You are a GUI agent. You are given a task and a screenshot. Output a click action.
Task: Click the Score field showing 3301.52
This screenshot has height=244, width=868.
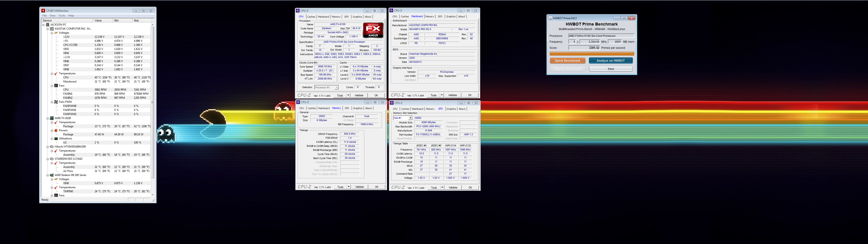pyautogui.click(x=584, y=48)
